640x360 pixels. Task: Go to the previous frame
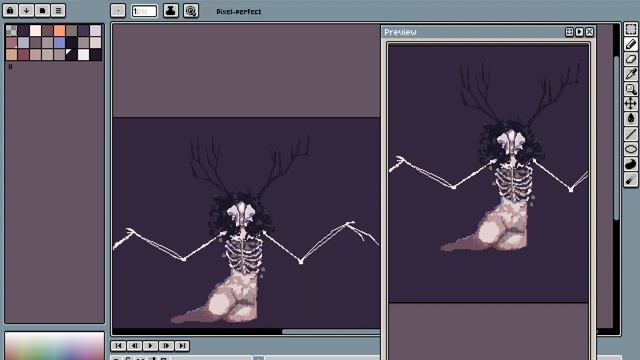point(134,346)
